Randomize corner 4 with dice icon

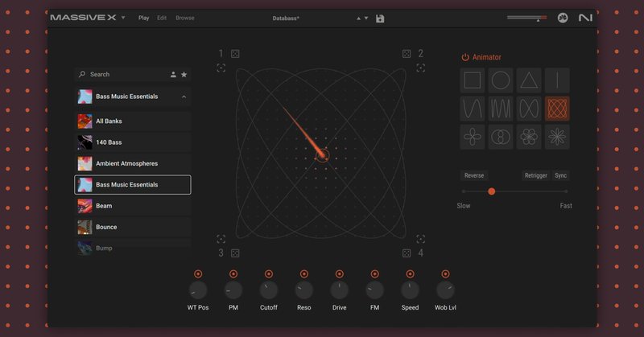tap(407, 253)
